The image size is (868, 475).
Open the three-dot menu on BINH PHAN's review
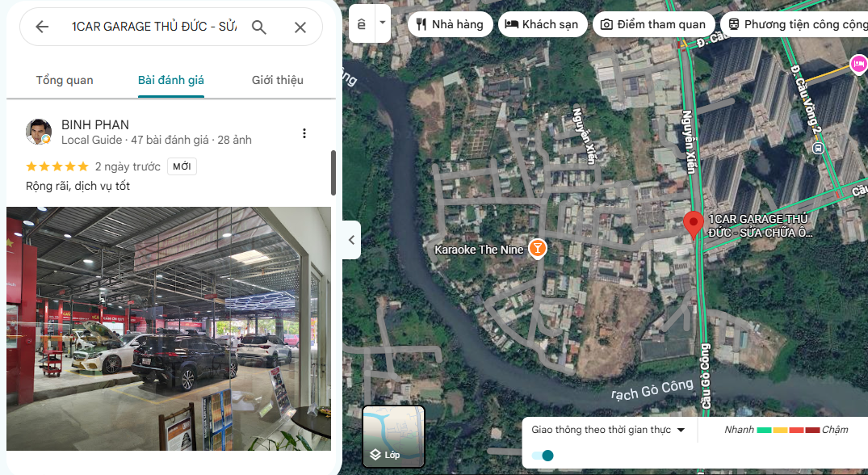coord(304,133)
